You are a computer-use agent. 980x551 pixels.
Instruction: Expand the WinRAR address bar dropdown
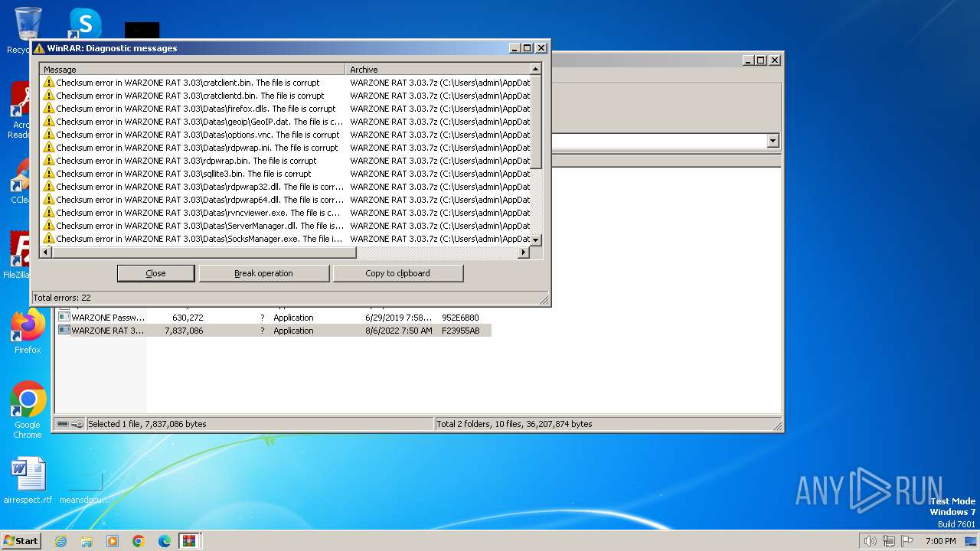tap(773, 141)
